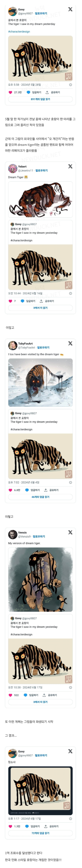
Task: Click 891개의 답글 읽기 button
Action: pos(41,99)
